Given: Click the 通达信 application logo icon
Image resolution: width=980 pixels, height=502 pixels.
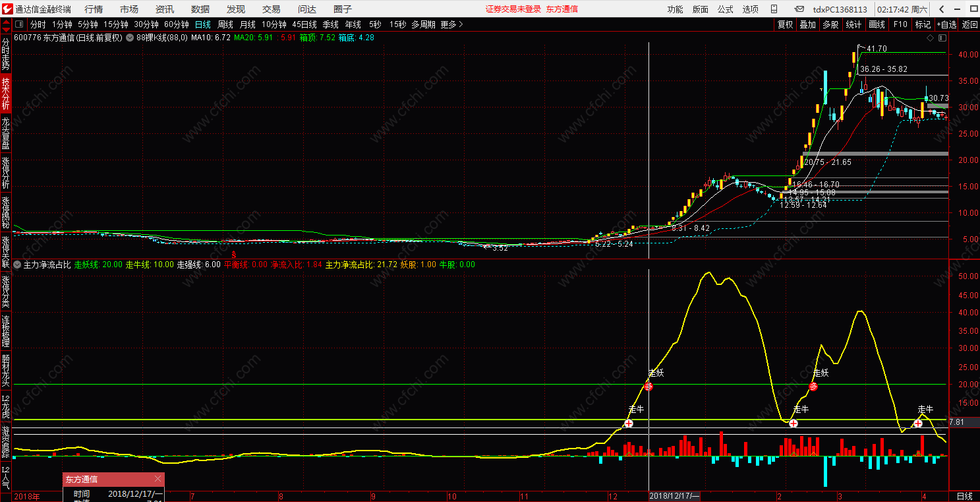Looking at the screenshot, I should [x=7, y=9].
